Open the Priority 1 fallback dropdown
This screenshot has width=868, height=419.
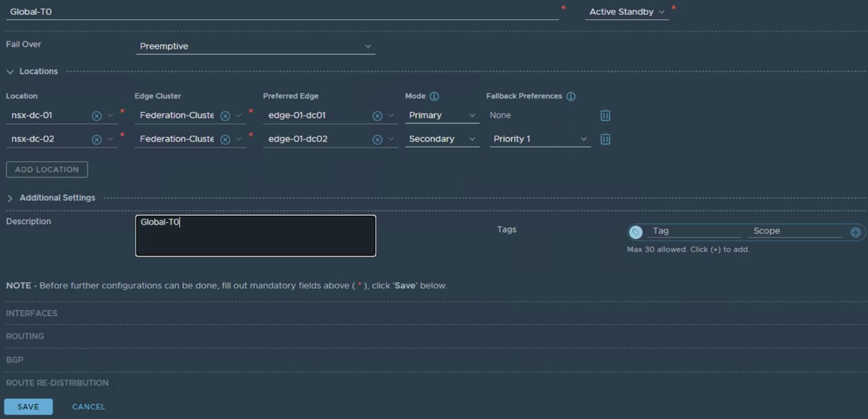539,139
